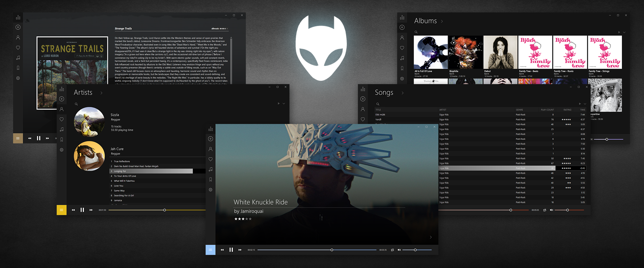This screenshot has width=644, height=268.
Task: Click bars icon in White Knuckle Ride window sidebar
Action: (x=210, y=129)
